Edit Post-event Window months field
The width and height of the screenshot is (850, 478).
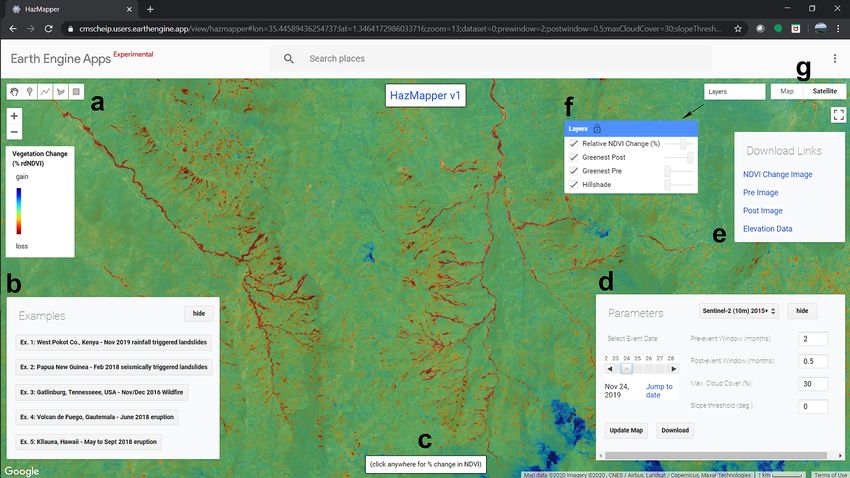813,361
